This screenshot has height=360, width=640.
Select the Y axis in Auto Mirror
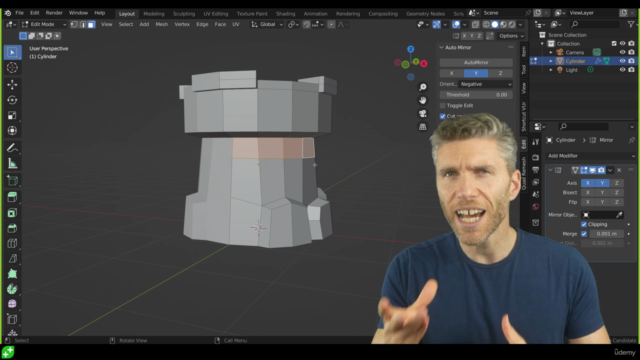pos(476,73)
